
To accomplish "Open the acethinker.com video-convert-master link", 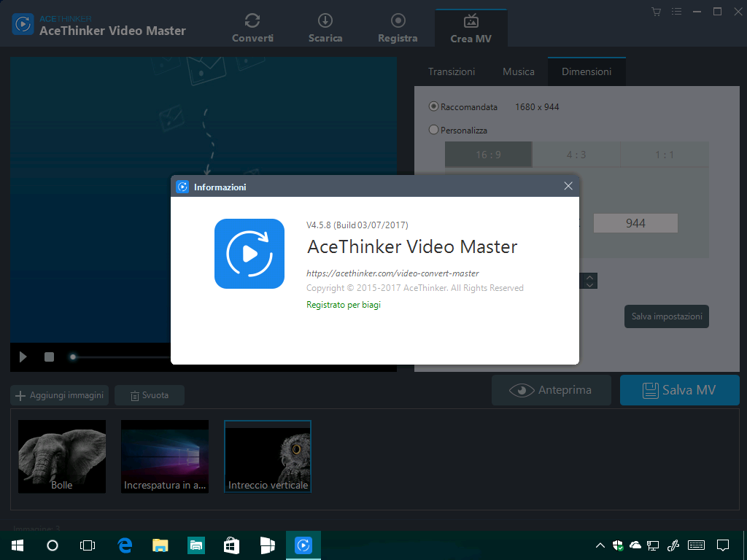I will [x=392, y=273].
